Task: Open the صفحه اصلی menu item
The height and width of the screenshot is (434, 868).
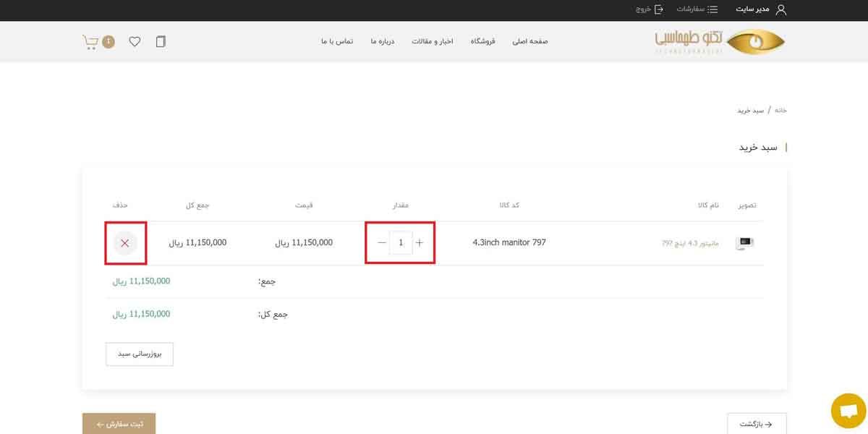Action: pos(530,42)
